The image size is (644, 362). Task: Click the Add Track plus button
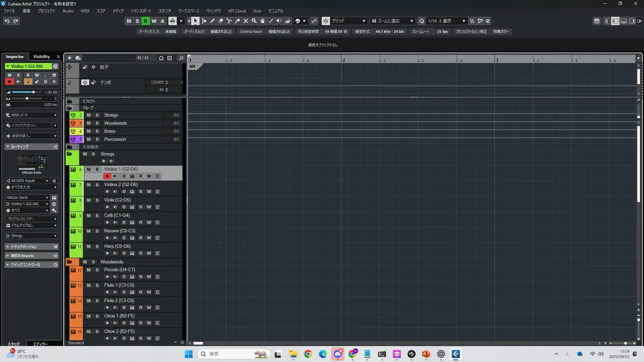point(69,58)
